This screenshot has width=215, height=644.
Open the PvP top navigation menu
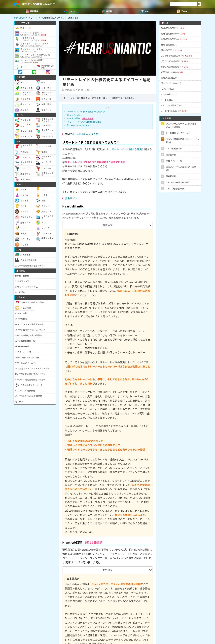[x=145, y=11]
